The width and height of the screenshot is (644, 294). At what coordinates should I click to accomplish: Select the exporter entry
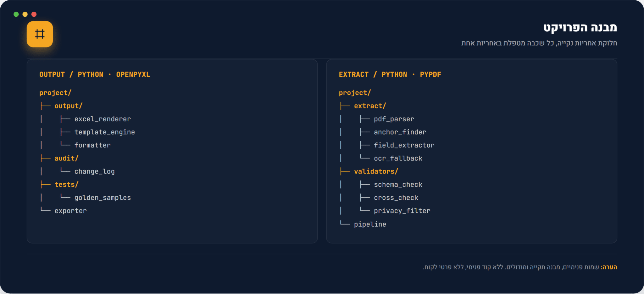click(70, 211)
